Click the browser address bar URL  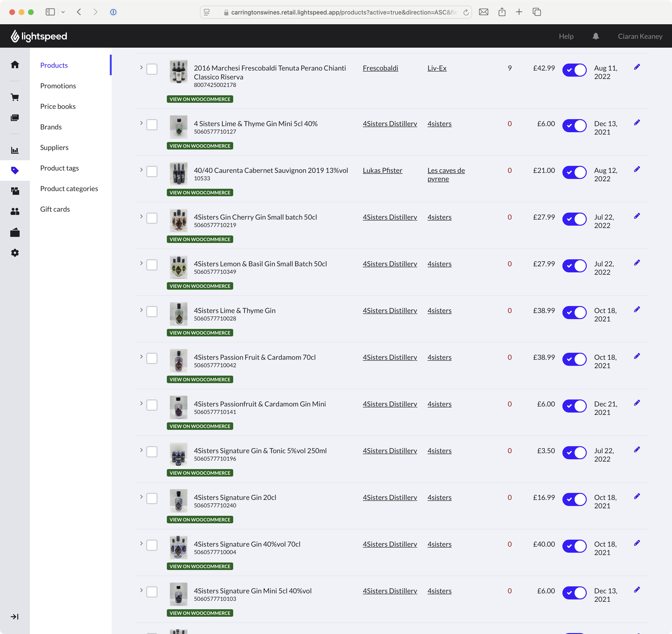tap(344, 13)
